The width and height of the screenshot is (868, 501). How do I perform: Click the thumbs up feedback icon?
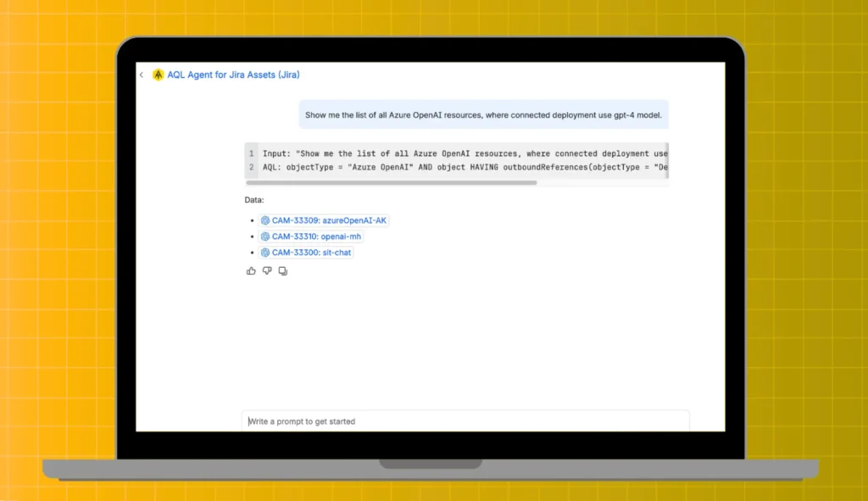point(251,270)
